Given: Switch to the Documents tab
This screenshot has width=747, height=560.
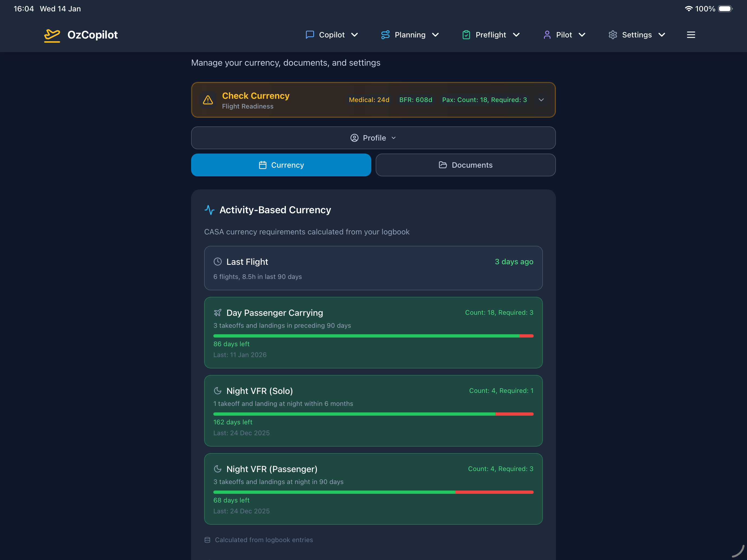Looking at the screenshot, I should [465, 165].
